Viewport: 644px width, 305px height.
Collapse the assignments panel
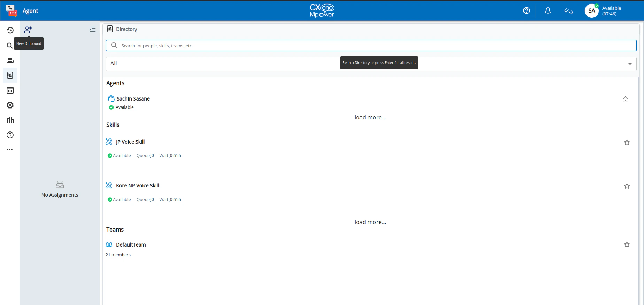tap(93, 29)
